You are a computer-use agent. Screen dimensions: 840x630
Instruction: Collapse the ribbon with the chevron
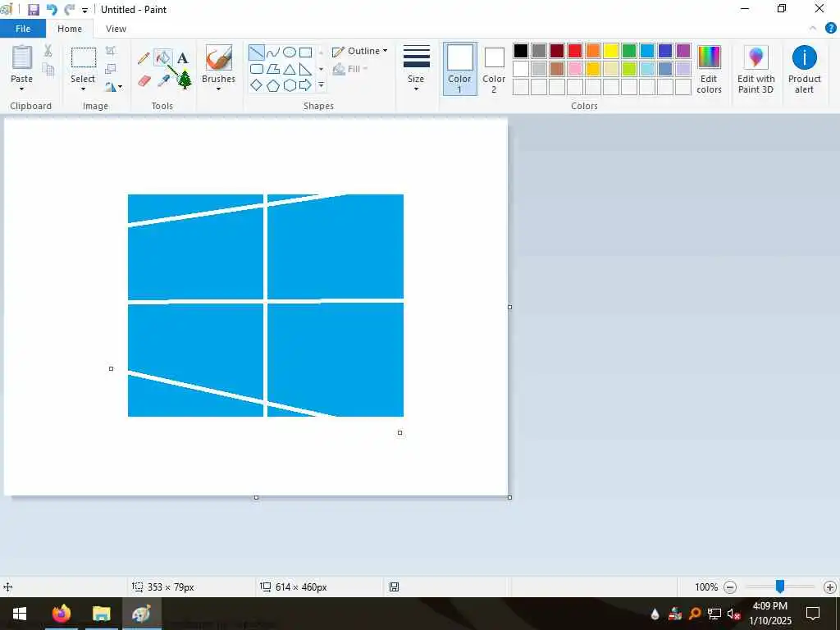813,29
